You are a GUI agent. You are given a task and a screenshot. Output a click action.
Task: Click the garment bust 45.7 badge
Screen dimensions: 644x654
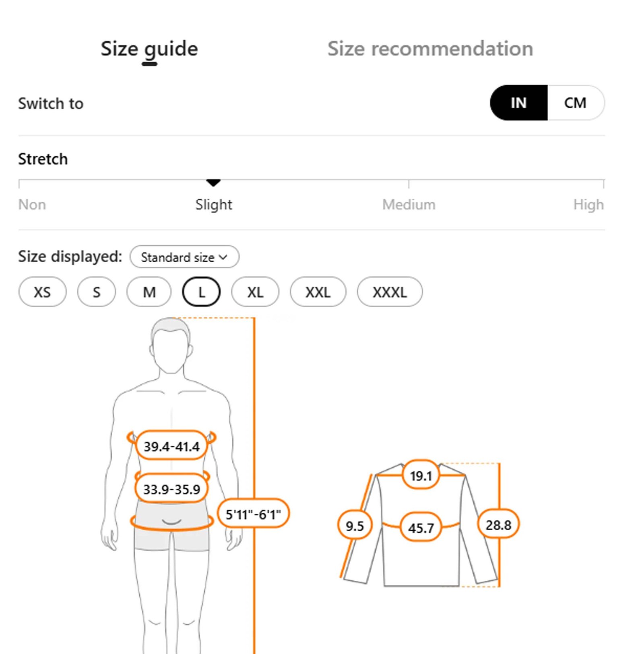(421, 527)
